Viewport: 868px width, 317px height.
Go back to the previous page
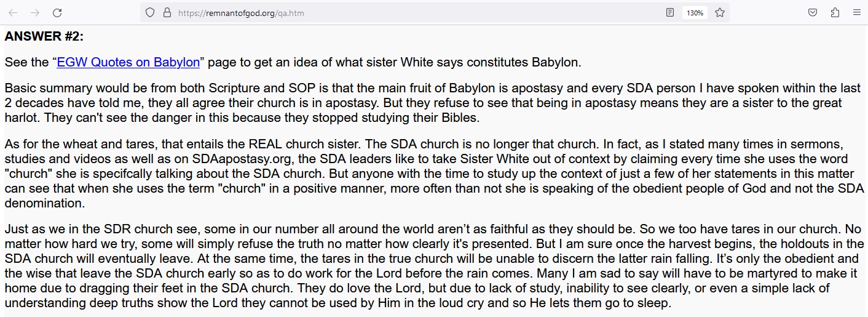pos(13,12)
